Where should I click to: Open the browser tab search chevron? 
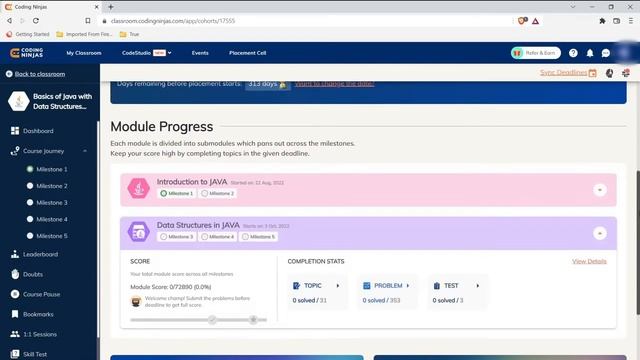tap(573, 7)
